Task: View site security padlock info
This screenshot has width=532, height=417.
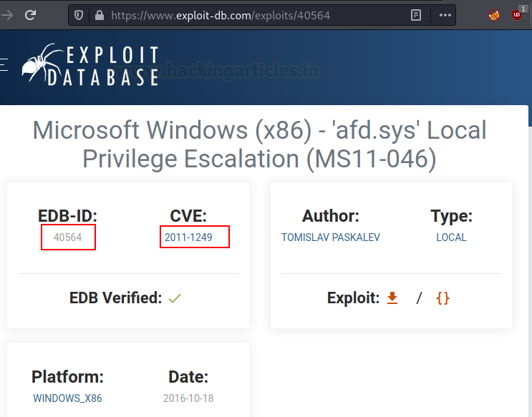Action: tap(99, 15)
